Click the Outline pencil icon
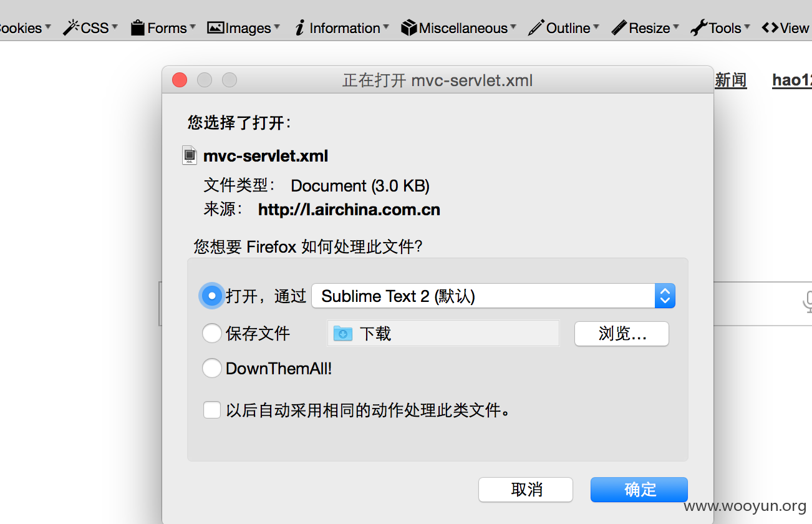812x524 pixels. [x=536, y=27]
